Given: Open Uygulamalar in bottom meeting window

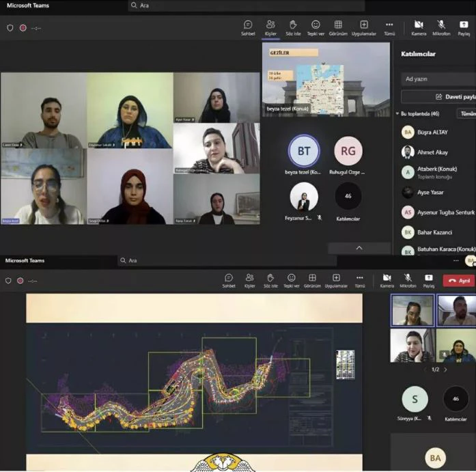Looking at the screenshot, I should point(336,281).
